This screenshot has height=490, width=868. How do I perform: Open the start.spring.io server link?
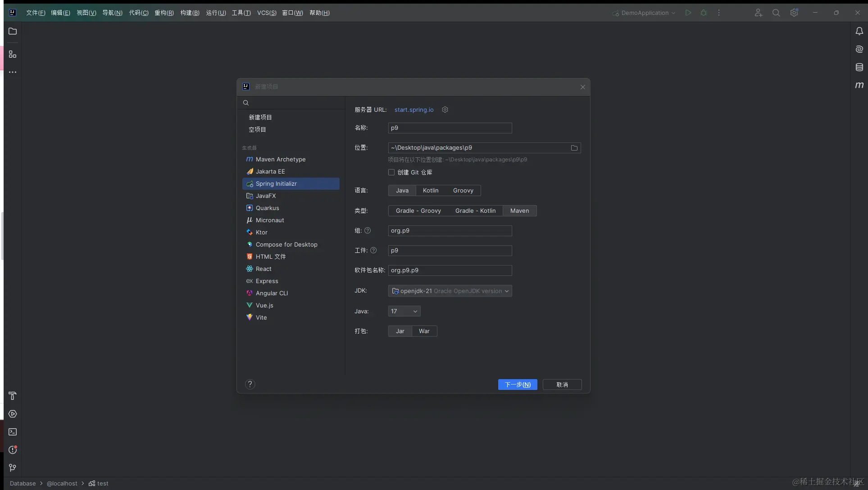pos(414,110)
